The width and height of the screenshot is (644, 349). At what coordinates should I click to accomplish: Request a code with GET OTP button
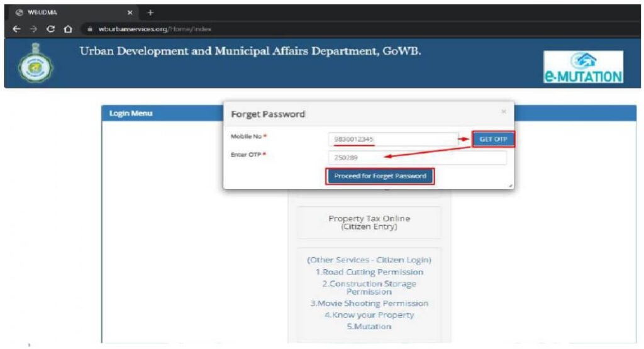493,139
